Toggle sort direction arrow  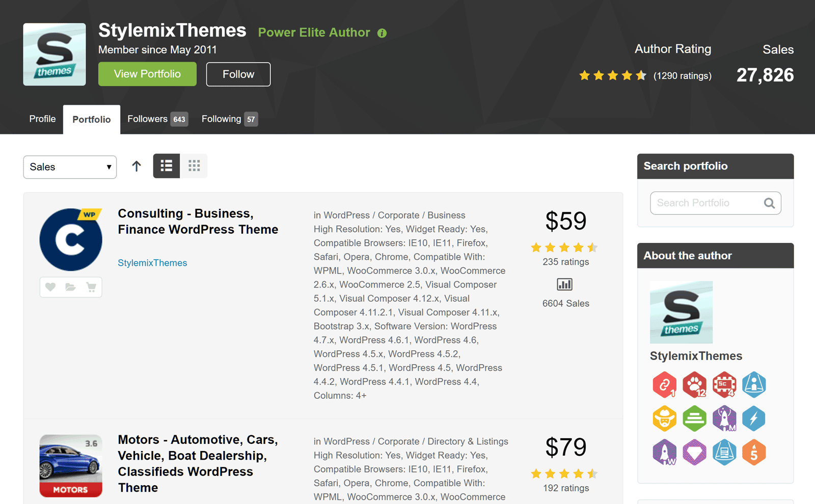point(137,166)
